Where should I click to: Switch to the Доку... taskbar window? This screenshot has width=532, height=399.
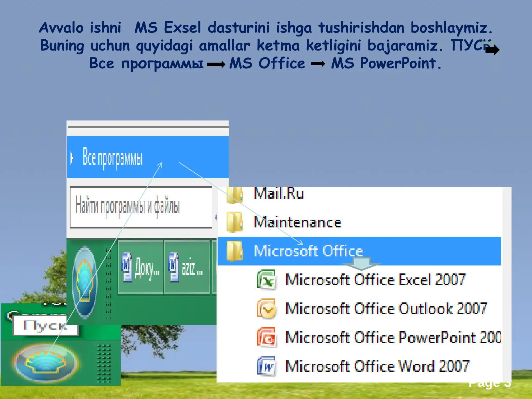click(x=140, y=267)
